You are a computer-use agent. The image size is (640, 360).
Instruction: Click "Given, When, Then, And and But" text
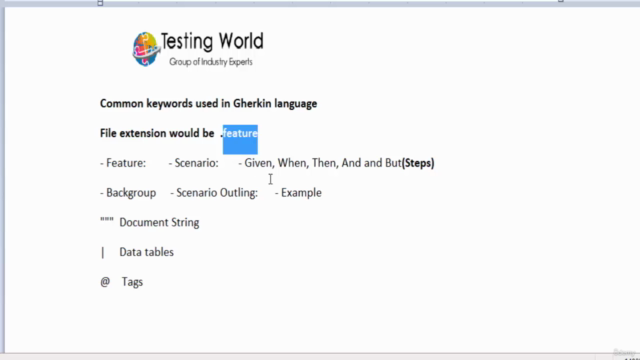[323, 163]
